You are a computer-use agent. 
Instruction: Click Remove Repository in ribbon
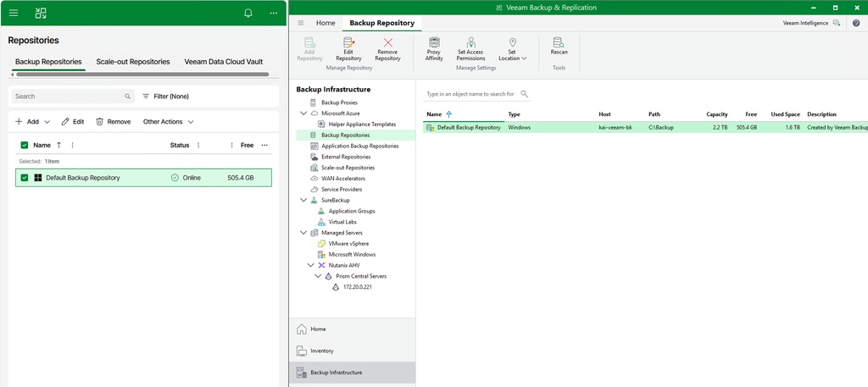point(387,48)
